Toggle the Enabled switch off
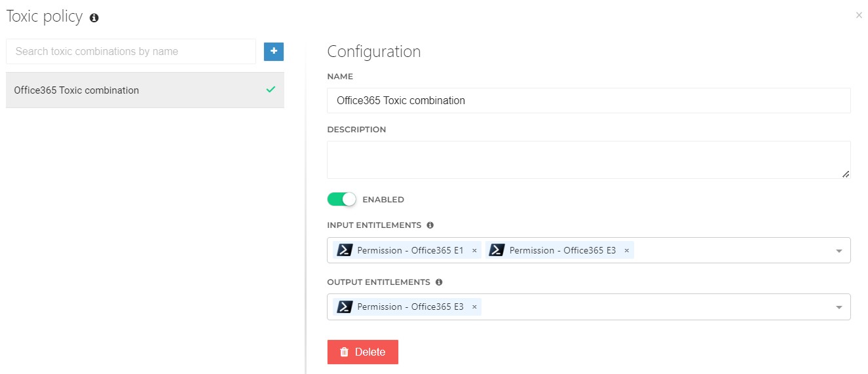The height and width of the screenshot is (374, 868). coord(341,199)
